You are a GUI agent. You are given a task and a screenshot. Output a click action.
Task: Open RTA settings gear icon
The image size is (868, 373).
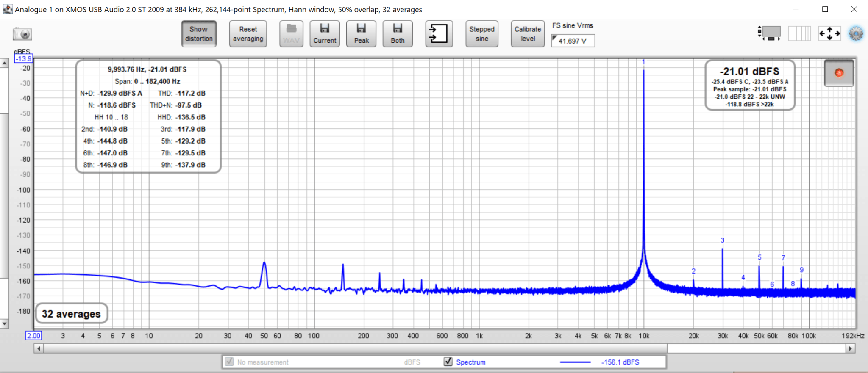[856, 33]
